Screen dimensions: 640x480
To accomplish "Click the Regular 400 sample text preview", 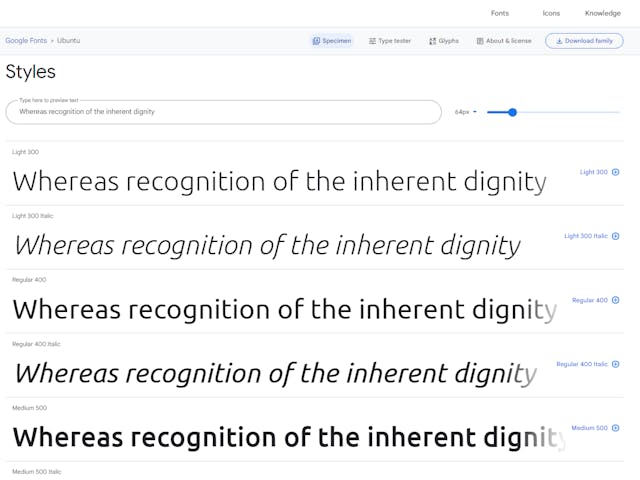I will click(x=285, y=309).
